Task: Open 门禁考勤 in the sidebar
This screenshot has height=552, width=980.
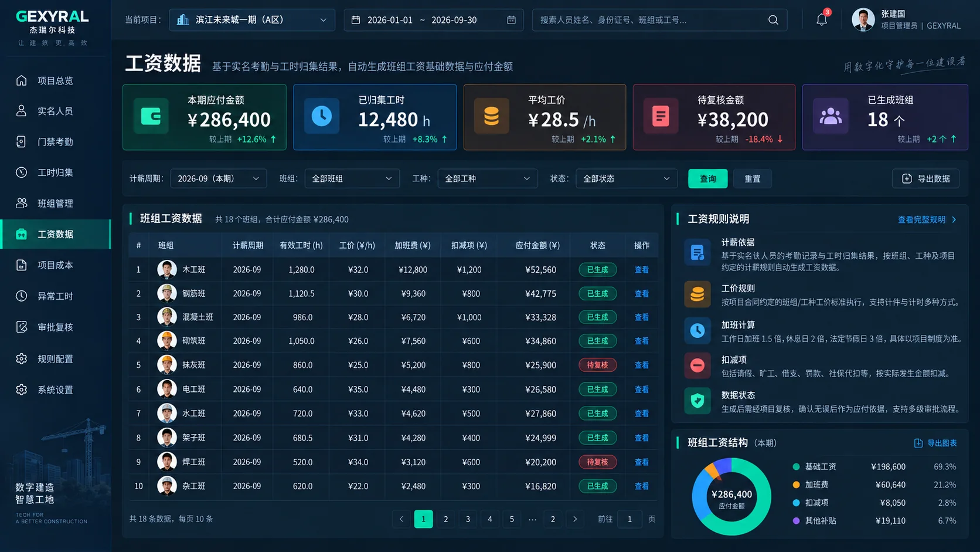Action: coord(55,142)
